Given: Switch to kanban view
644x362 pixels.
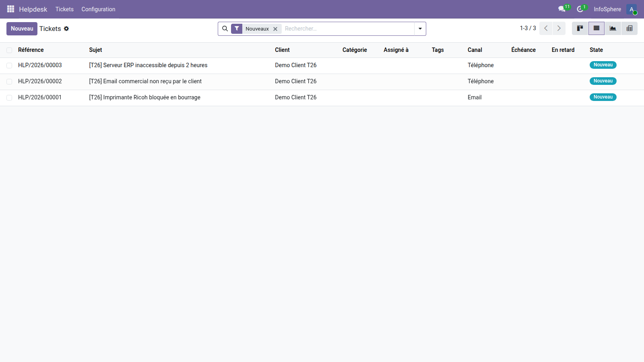Looking at the screenshot, I should coord(580,28).
